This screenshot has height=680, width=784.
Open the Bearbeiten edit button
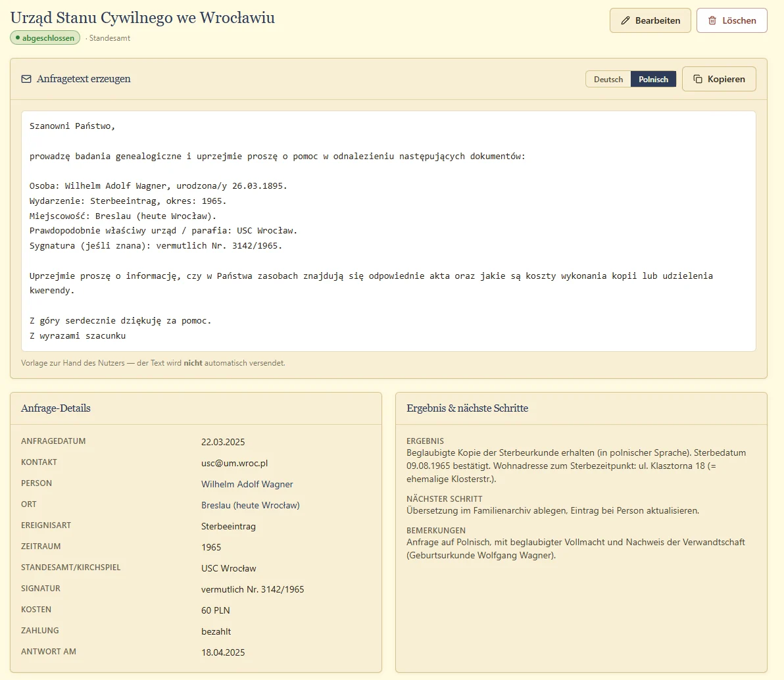(650, 20)
